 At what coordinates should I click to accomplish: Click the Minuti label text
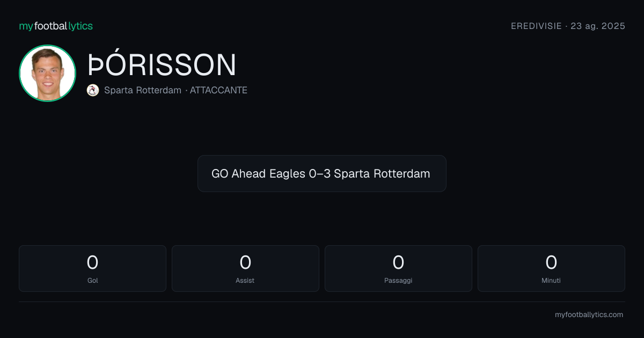[x=551, y=280]
